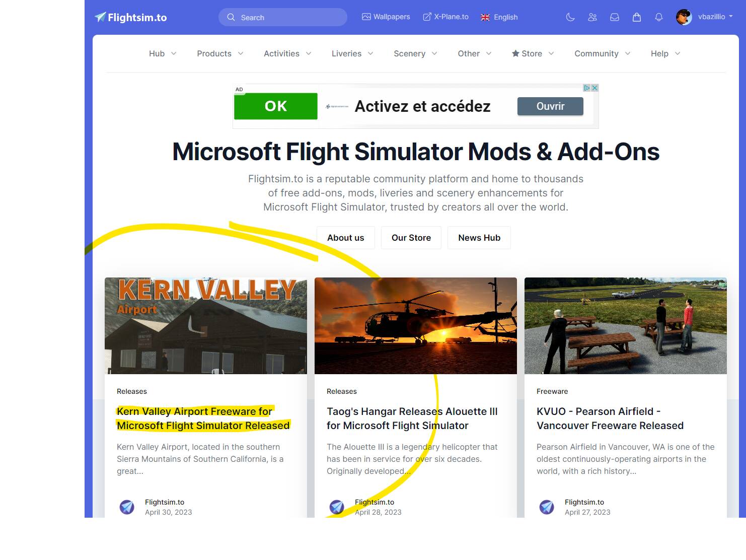The height and width of the screenshot is (560, 746).
Task: Expand the Store menu
Action: 533,53
